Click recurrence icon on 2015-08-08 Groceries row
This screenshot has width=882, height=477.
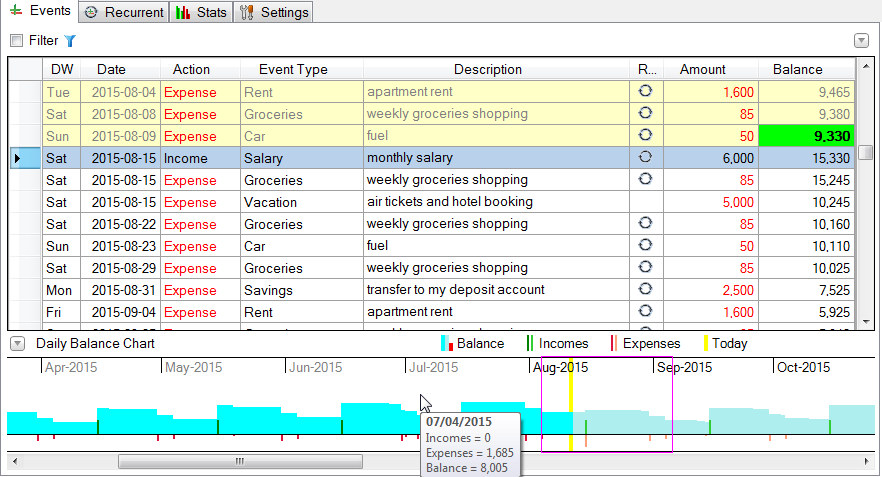tap(646, 112)
